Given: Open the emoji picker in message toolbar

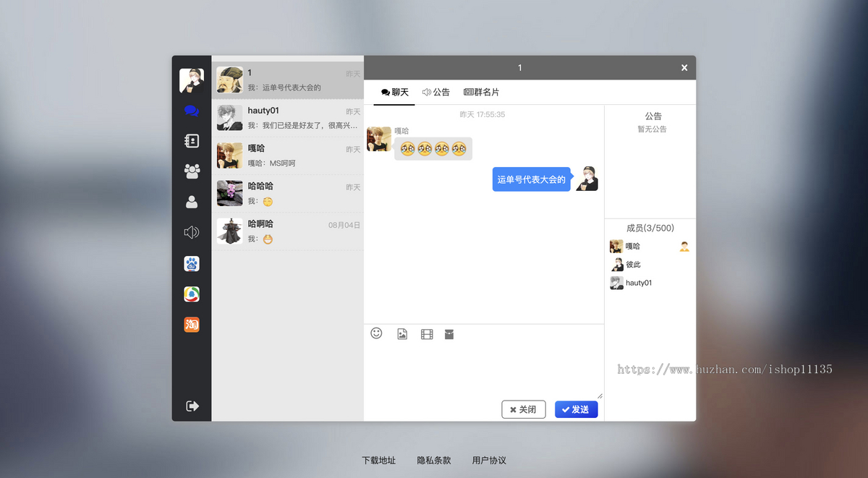Looking at the screenshot, I should coord(376,333).
